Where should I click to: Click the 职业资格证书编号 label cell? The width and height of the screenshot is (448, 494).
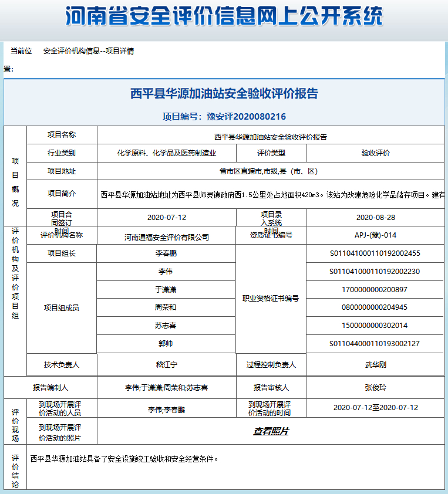(271, 299)
